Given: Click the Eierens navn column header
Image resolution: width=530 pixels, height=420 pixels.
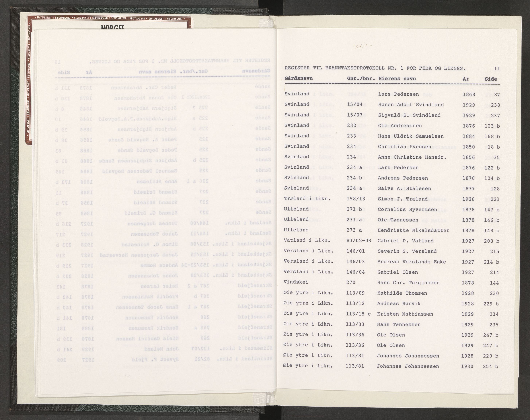Looking at the screenshot, I should (x=397, y=79).
